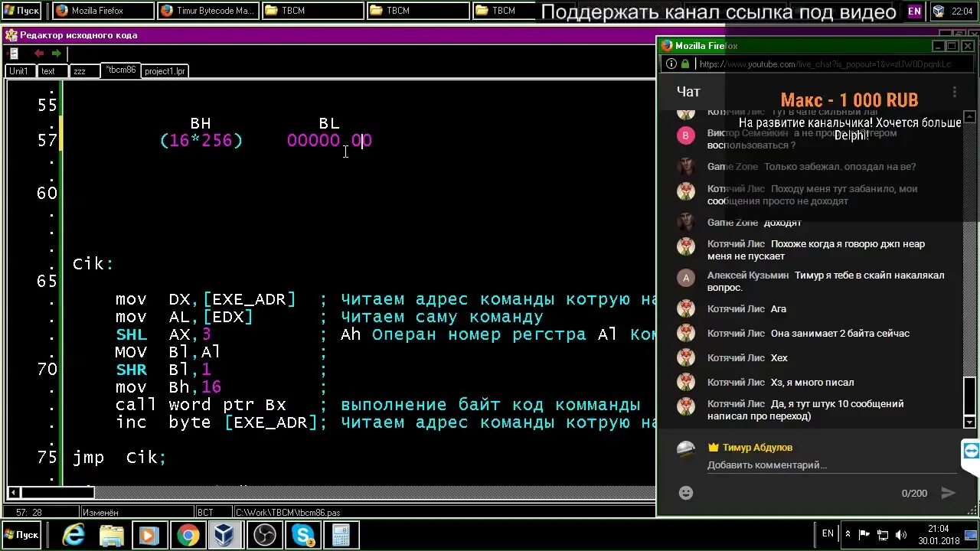Switch to Timur Bytecode Ma... taskbar item
980x551 pixels.
point(208,11)
